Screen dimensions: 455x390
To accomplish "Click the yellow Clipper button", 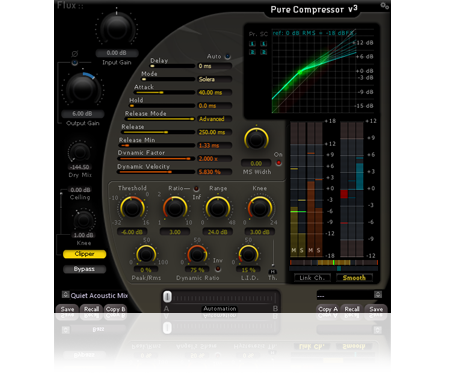I will [x=85, y=254].
